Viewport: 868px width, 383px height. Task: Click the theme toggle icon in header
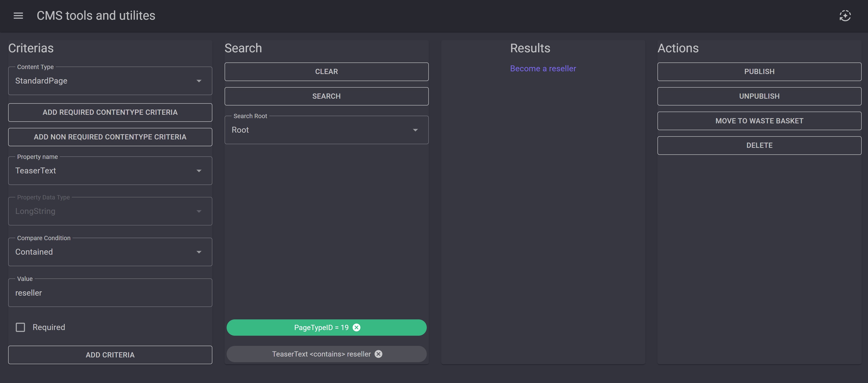coord(845,15)
